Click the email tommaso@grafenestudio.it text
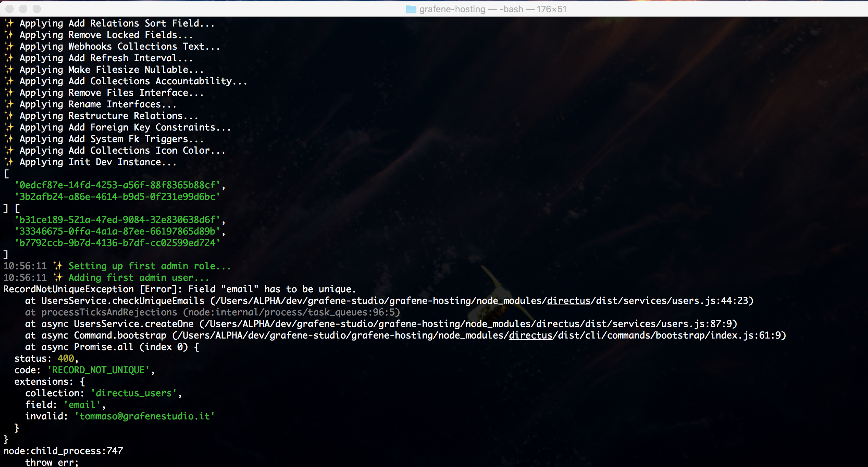Image resolution: width=868 pixels, height=467 pixels. point(145,416)
